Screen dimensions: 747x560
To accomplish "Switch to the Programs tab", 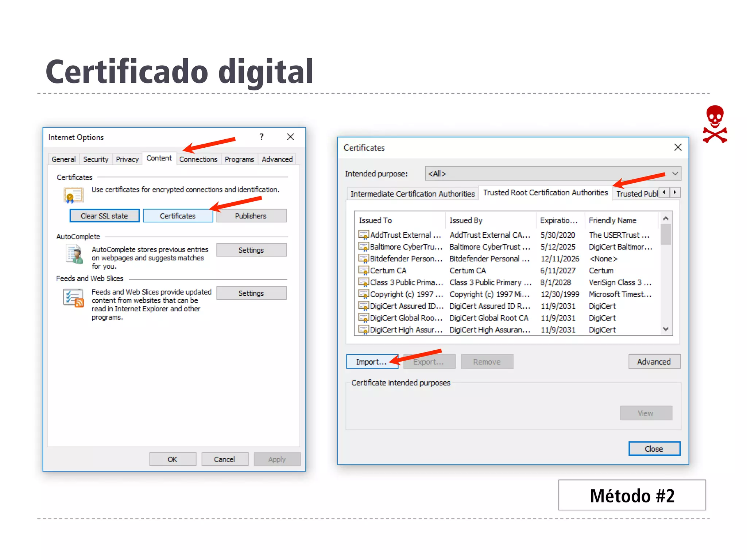I will click(239, 159).
